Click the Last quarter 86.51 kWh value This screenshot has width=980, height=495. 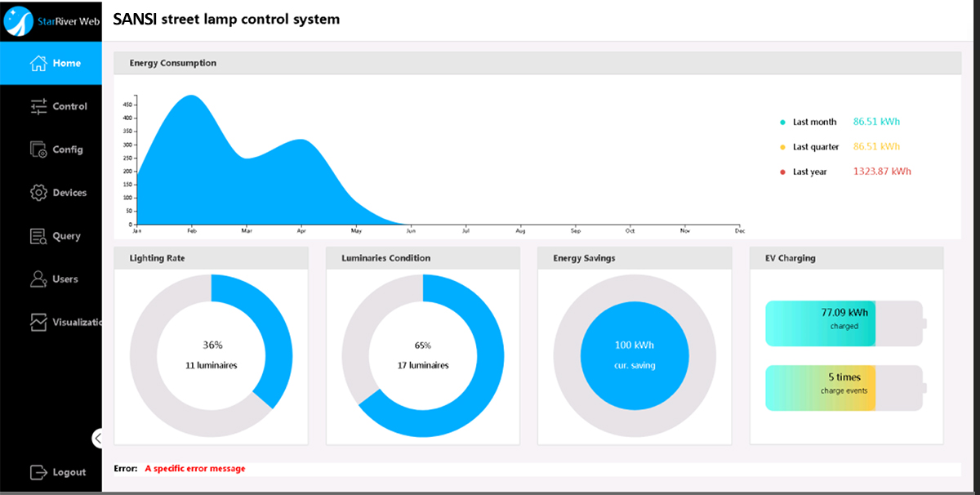(x=876, y=146)
